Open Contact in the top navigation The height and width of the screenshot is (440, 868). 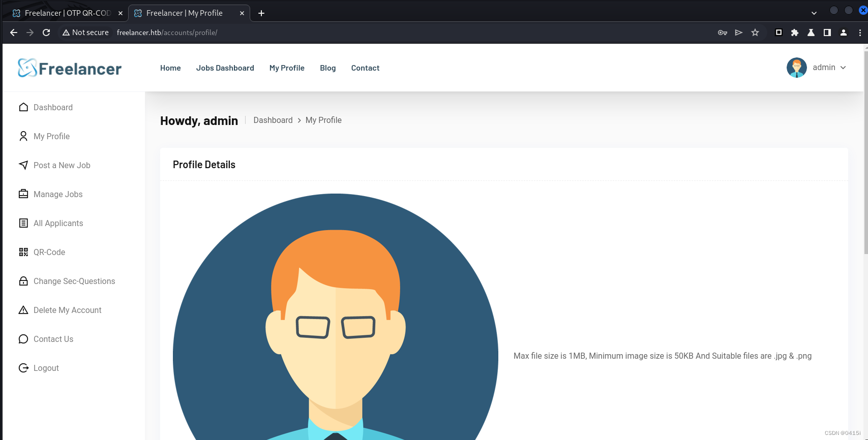[x=365, y=68]
